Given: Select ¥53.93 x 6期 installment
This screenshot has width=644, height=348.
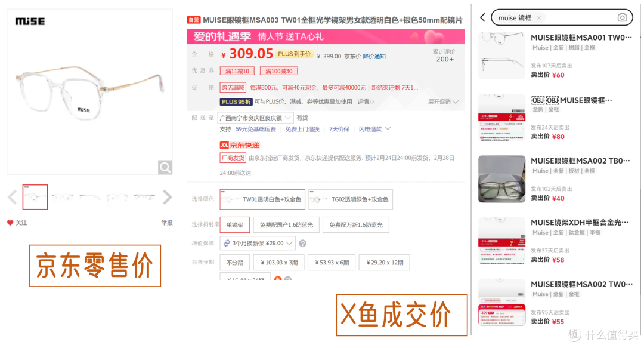Looking at the screenshot, I should click(x=332, y=263).
